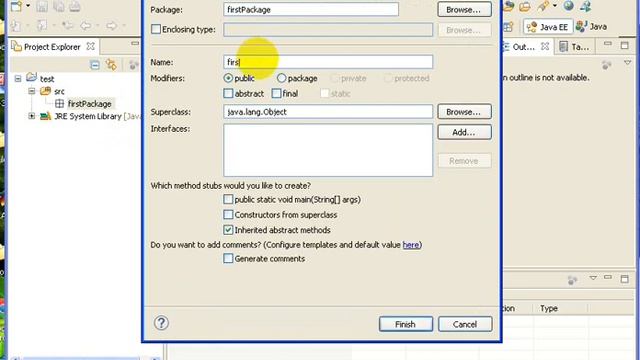The width and height of the screenshot is (640, 360).
Task: Check Constructors from superclass option
Action: (228, 214)
